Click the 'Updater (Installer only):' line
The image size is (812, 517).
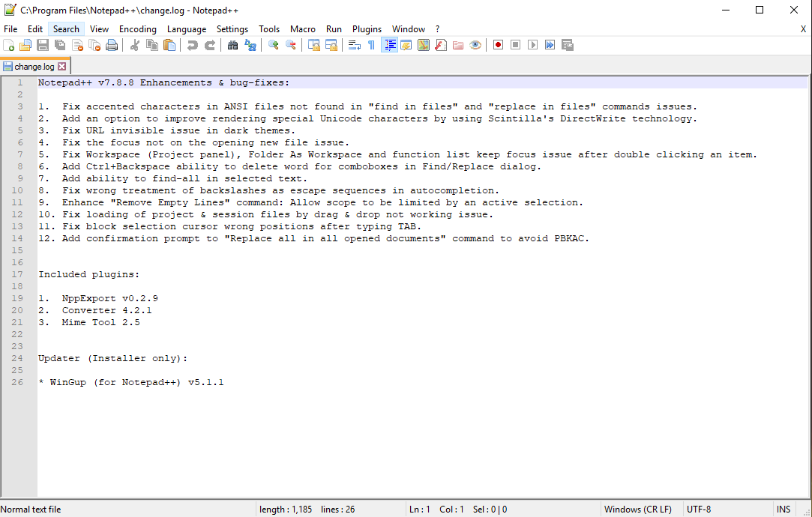[113, 358]
